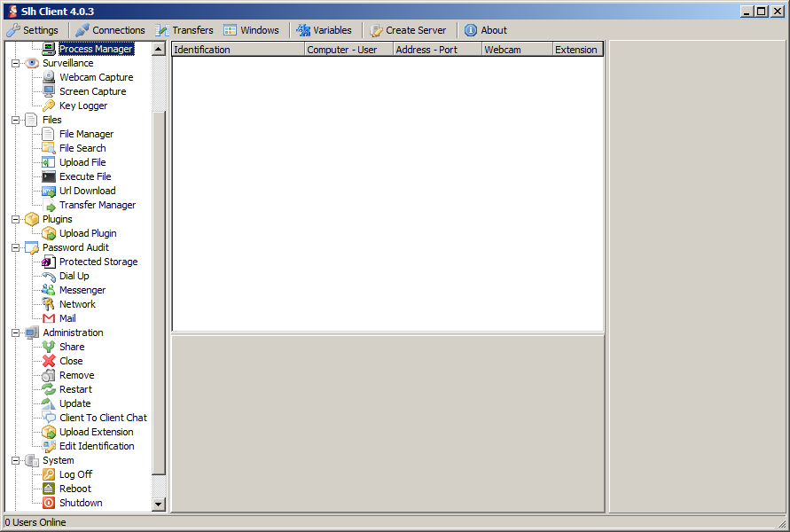The image size is (790, 532).
Task: Select Screen Capture in the sidebar
Action: [92, 91]
